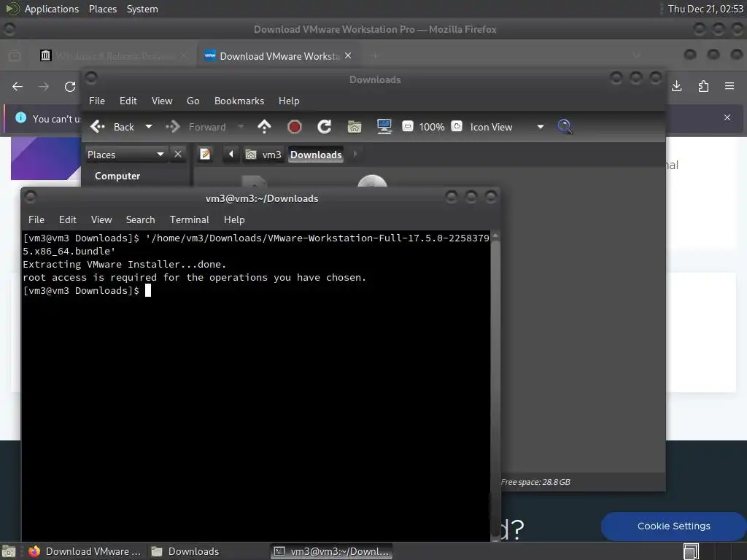747x560 pixels.
Task: Click the red Stop loading icon
Action: [x=295, y=127]
